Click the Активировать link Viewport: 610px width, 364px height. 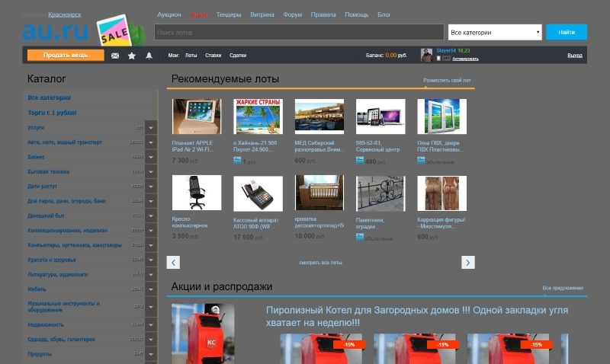465,59
